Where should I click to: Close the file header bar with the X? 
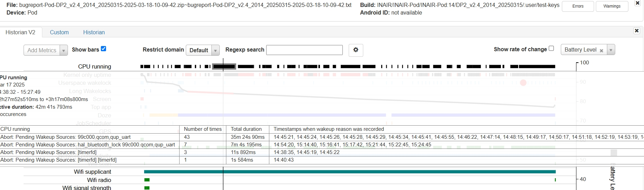(637, 3)
